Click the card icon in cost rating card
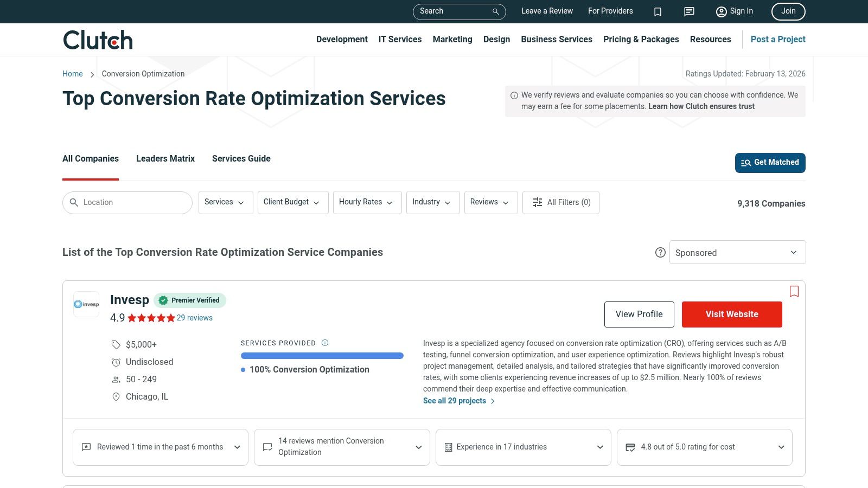The height and width of the screenshot is (488, 868). [x=630, y=447]
